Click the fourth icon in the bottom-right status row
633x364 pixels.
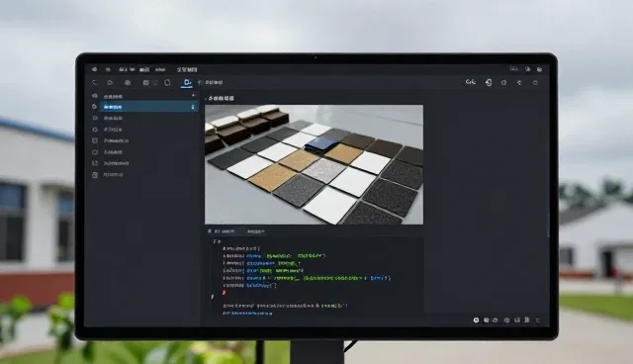507,320
